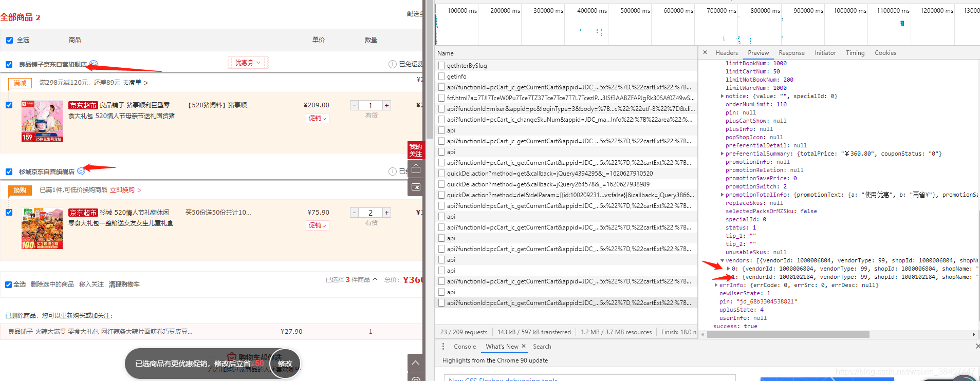
Task: Expand the preferentialSummary node
Action: tap(722, 154)
